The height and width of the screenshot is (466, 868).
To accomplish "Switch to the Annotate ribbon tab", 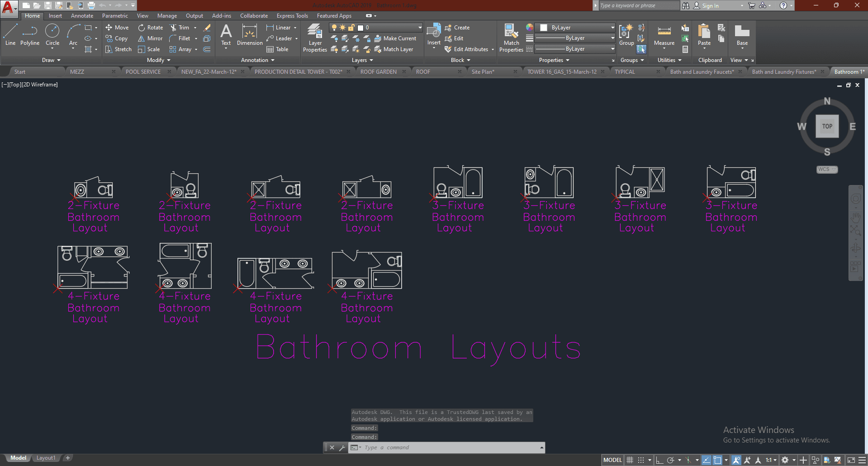I will [82, 16].
